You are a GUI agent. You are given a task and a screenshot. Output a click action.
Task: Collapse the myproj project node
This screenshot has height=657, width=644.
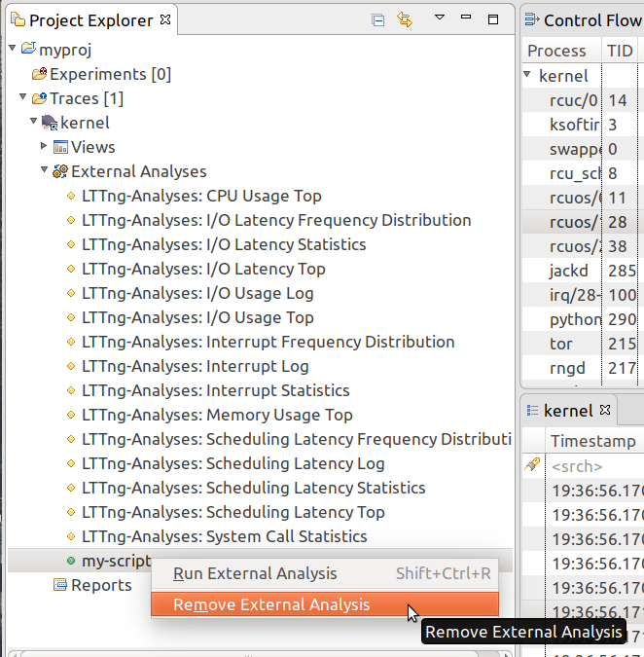12,49
